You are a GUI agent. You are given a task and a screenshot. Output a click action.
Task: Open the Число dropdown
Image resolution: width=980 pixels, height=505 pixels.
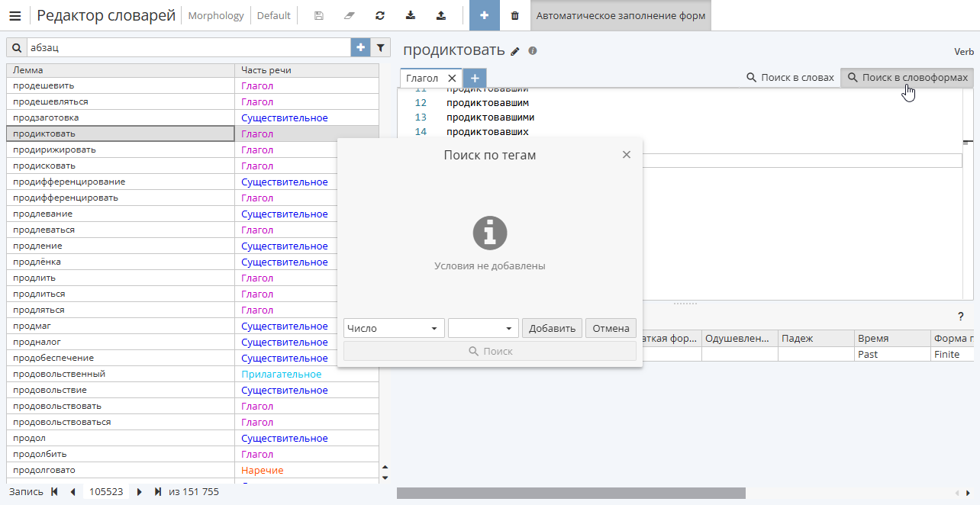pos(394,328)
